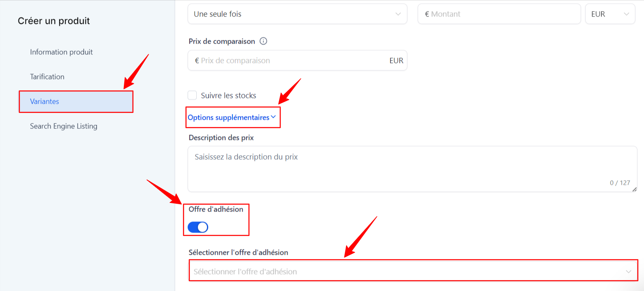The width and height of the screenshot is (644, 291).
Task: Click the Suivre les stocks label text
Action: (228, 95)
